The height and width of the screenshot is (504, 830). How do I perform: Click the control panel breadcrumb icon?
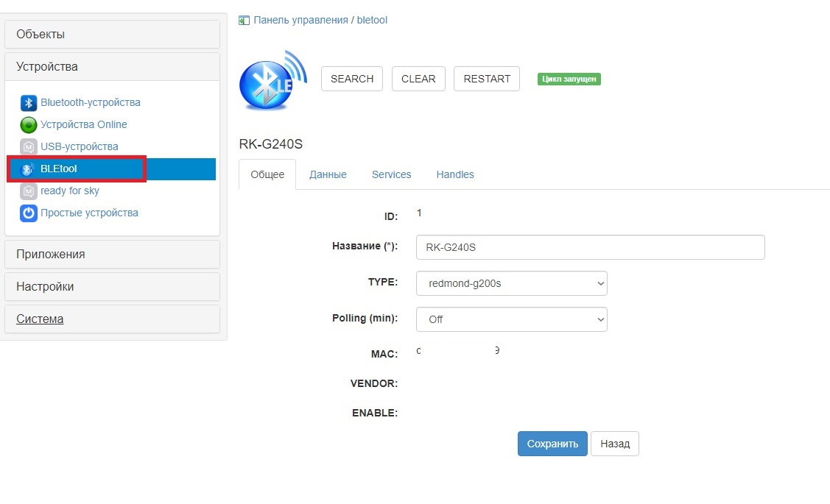[x=244, y=21]
